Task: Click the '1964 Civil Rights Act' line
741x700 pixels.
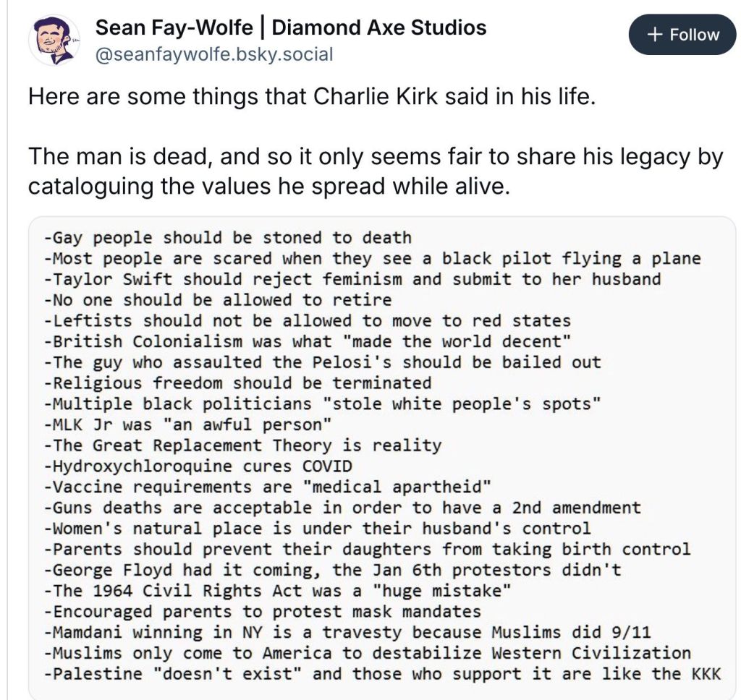Action: point(277,591)
